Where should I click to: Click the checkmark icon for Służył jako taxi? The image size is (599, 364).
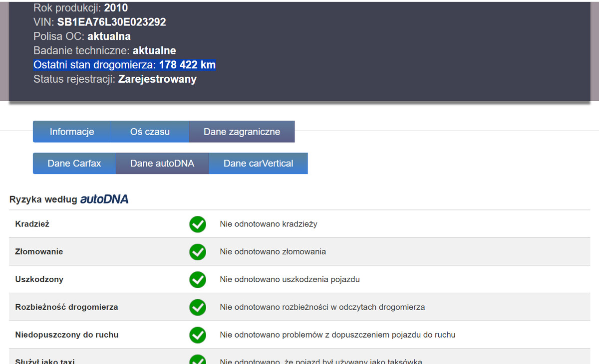198,360
